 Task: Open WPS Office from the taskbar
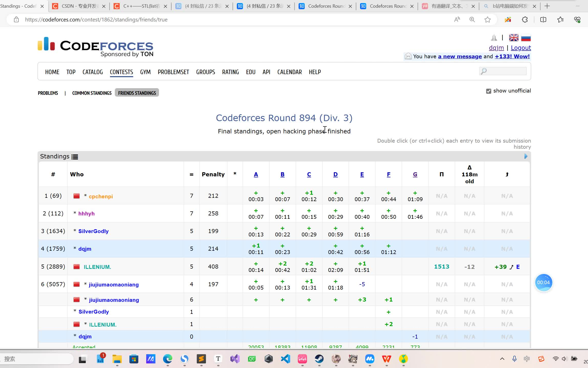[x=387, y=359]
